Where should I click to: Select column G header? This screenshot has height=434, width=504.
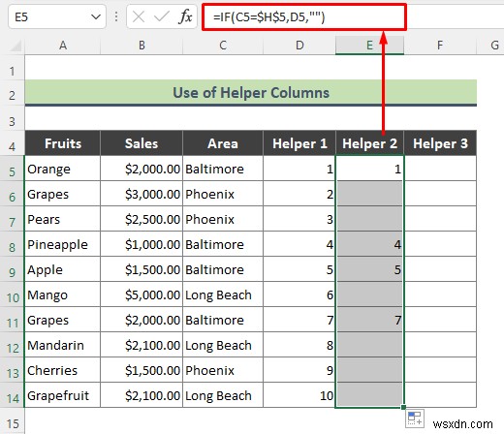coord(490,46)
